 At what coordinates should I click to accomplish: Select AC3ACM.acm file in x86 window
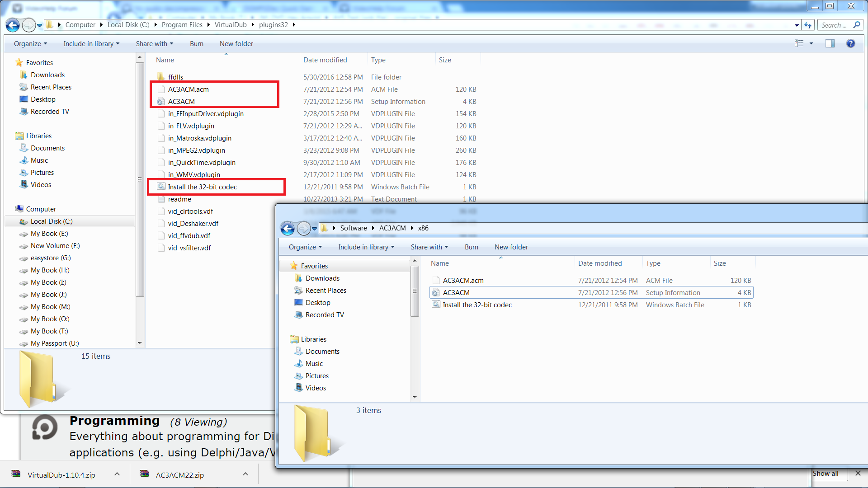coord(463,281)
